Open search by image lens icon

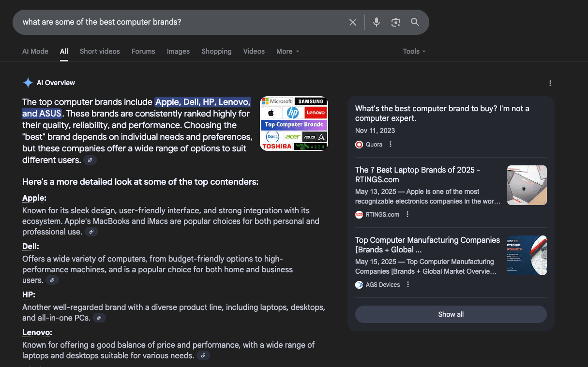coord(396,22)
